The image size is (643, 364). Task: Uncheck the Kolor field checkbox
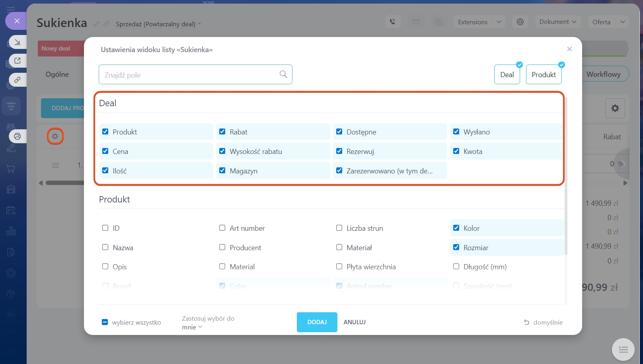[x=456, y=228]
